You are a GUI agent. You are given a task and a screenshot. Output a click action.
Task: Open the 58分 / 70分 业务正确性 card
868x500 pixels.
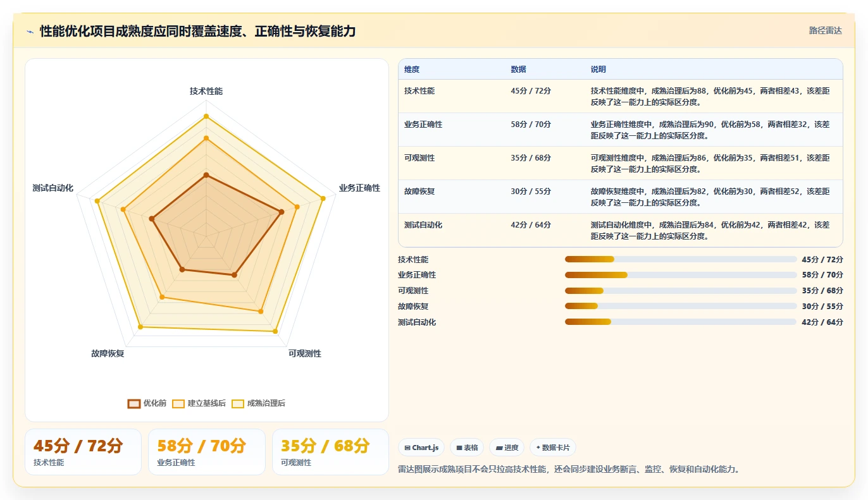pyautogui.click(x=207, y=452)
